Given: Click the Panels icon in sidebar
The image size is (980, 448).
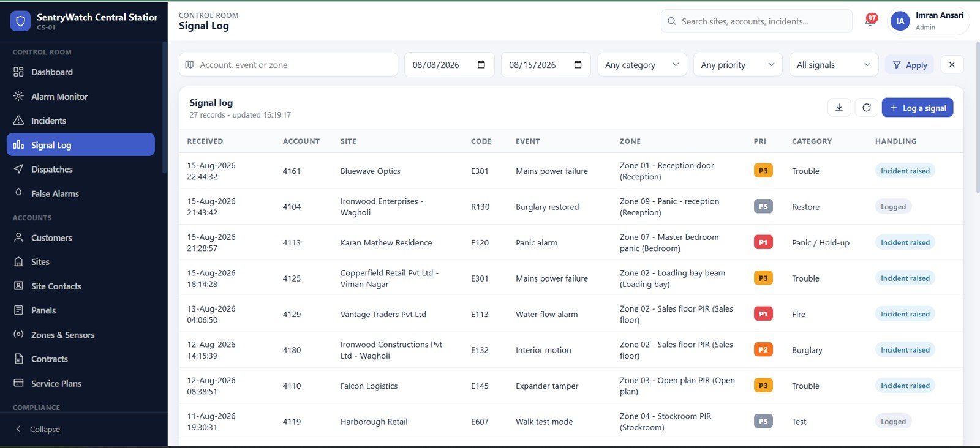Looking at the screenshot, I should [x=18, y=310].
